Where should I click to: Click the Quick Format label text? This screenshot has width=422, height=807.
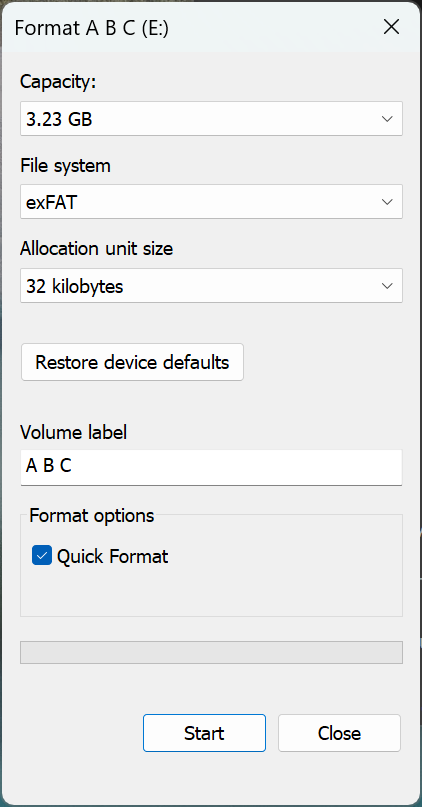[x=112, y=556]
